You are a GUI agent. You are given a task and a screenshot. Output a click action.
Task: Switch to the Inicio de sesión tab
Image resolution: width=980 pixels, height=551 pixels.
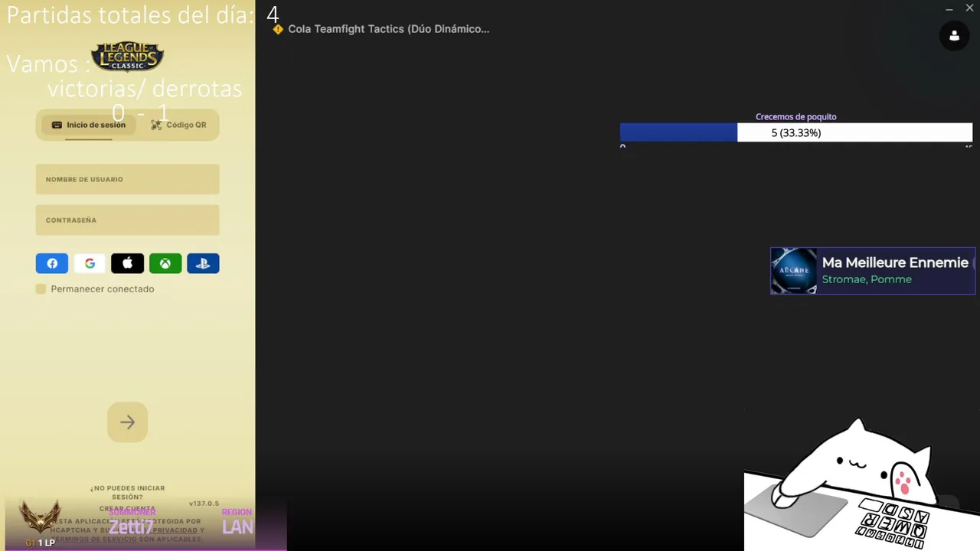pyautogui.click(x=89, y=125)
